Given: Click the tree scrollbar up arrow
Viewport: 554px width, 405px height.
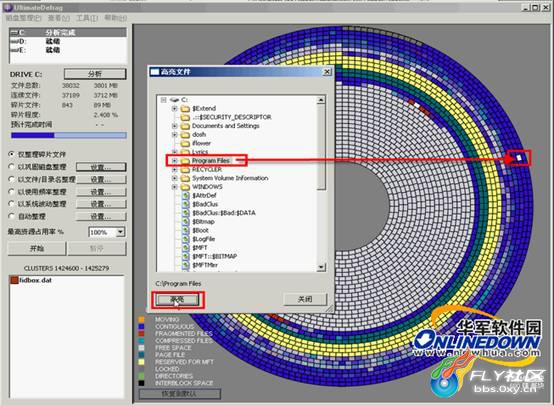Looking at the screenshot, I should 321,100.
